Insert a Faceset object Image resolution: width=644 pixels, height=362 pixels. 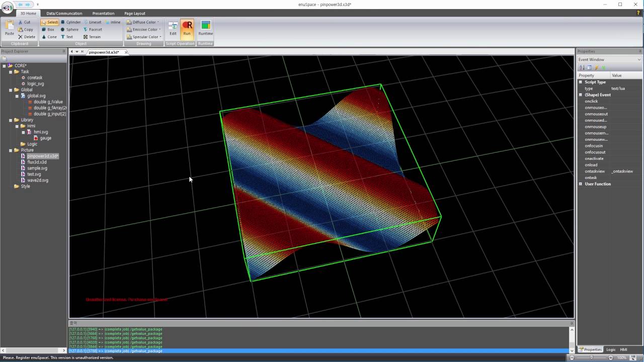pyautogui.click(x=93, y=29)
